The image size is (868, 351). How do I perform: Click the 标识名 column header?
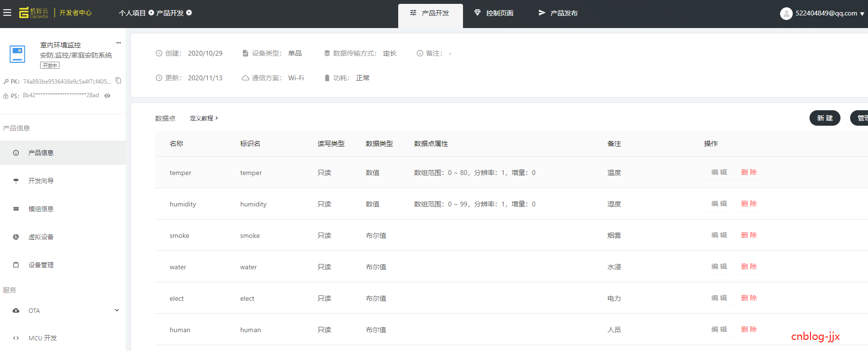(250, 144)
